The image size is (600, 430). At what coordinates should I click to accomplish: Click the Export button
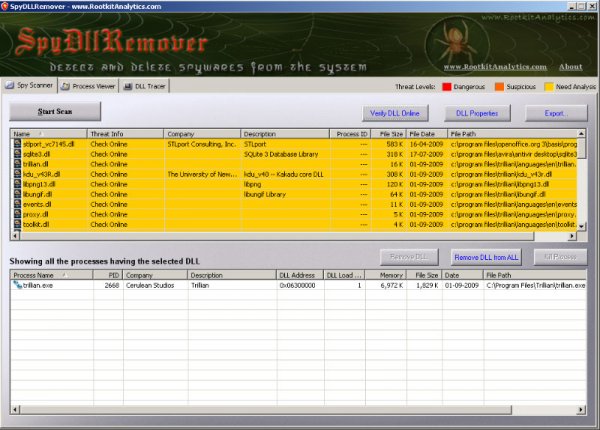pyautogui.click(x=556, y=113)
